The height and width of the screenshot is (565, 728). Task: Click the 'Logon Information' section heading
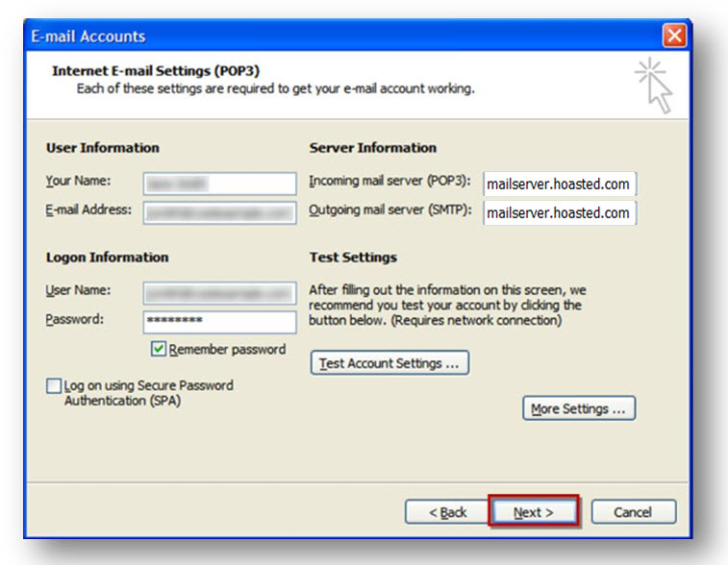click(x=108, y=257)
